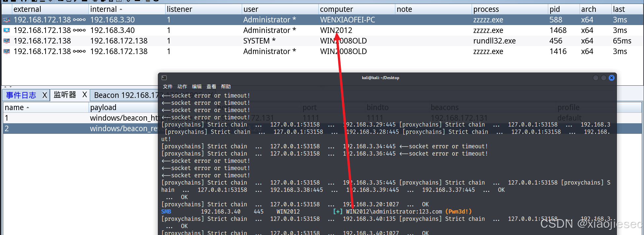Sort beacons by the user column header

pyautogui.click(x=280, y=9)
